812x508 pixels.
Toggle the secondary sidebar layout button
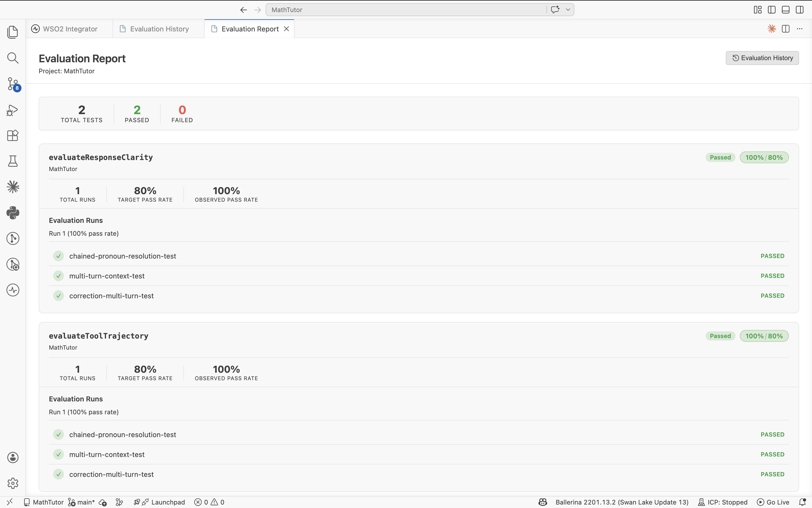pos(800,10)
